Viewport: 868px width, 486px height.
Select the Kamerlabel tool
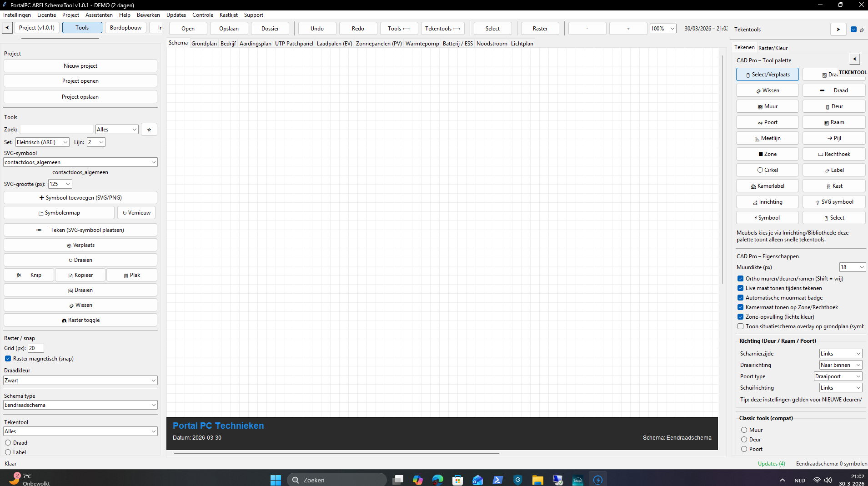(x=767, y=186)
